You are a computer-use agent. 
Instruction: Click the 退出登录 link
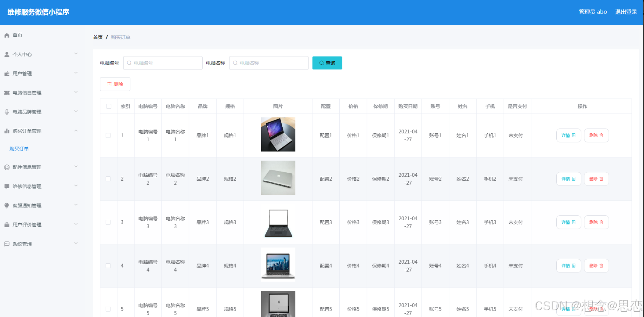point(626,12)
